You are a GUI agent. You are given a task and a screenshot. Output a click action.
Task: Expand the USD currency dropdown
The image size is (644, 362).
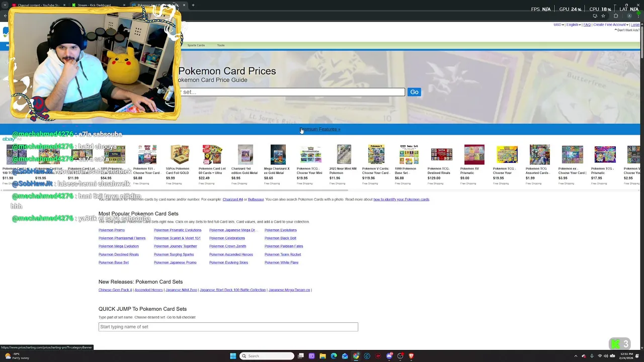558,25
